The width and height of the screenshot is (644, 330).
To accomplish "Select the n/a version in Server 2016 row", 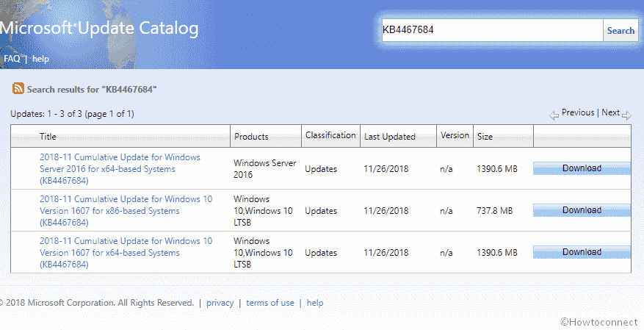I will coord(446,169).
